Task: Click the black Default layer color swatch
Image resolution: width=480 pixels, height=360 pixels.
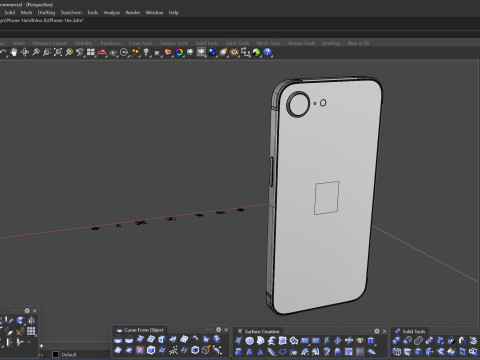Action: 56,354
